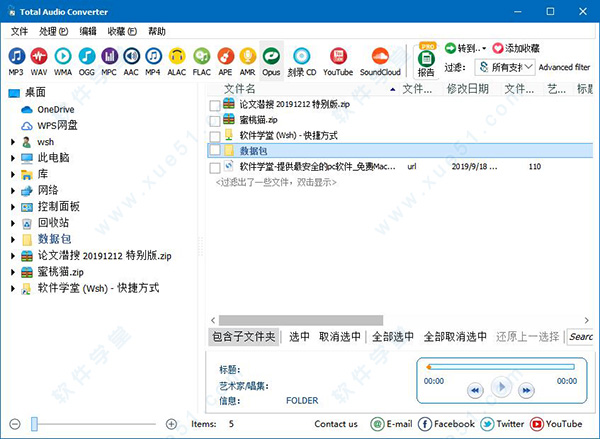The image size is (600, 439).
Task: Zoom out with minus icon
Action: tap(15, 424)
